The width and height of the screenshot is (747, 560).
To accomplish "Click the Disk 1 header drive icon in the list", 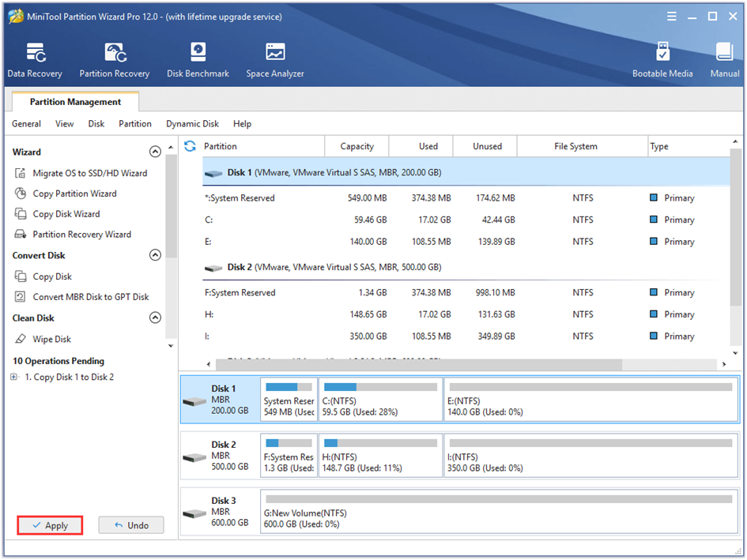I will [x=213, y=174].
